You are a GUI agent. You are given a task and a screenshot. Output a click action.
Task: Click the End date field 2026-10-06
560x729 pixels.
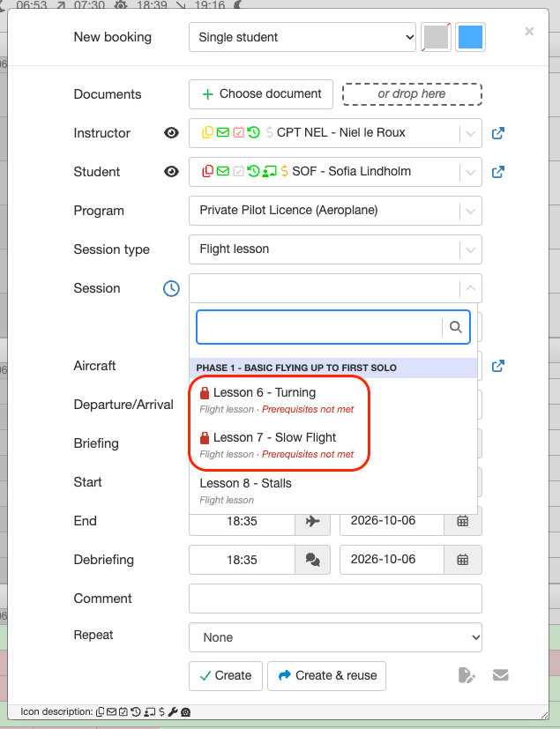pos(392,521)
